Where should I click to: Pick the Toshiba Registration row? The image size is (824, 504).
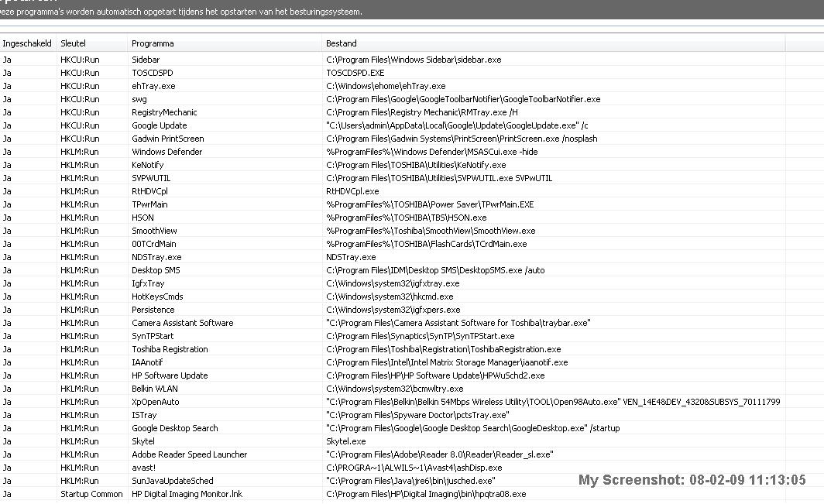170,349
